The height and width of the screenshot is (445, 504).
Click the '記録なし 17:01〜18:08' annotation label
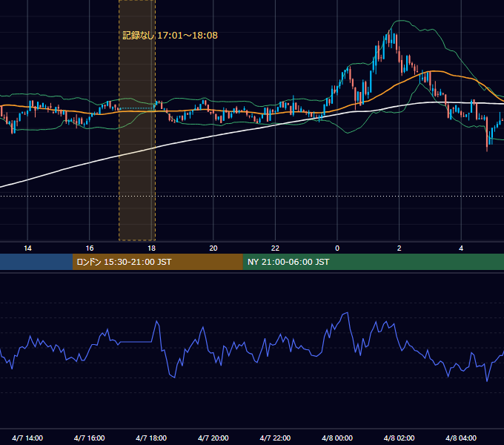pyautogui.click(x=170, y=36)
